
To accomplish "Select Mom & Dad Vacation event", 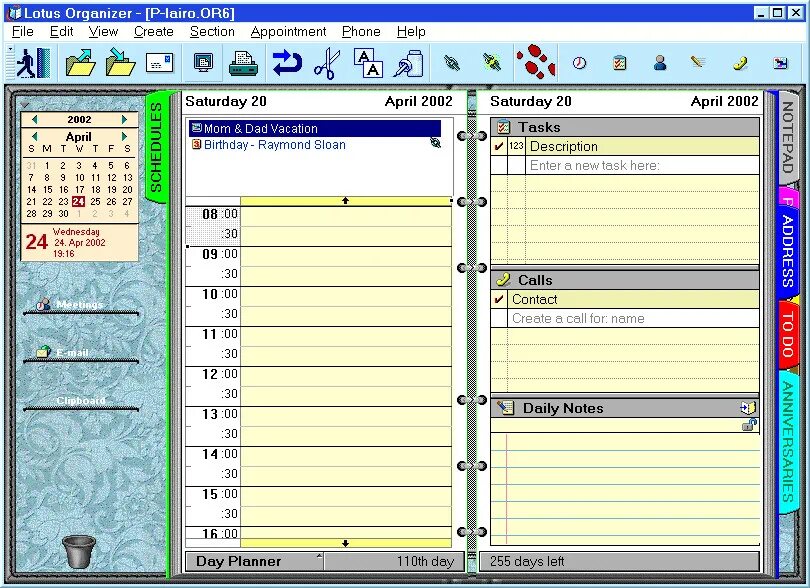I will tap(315, 128).
